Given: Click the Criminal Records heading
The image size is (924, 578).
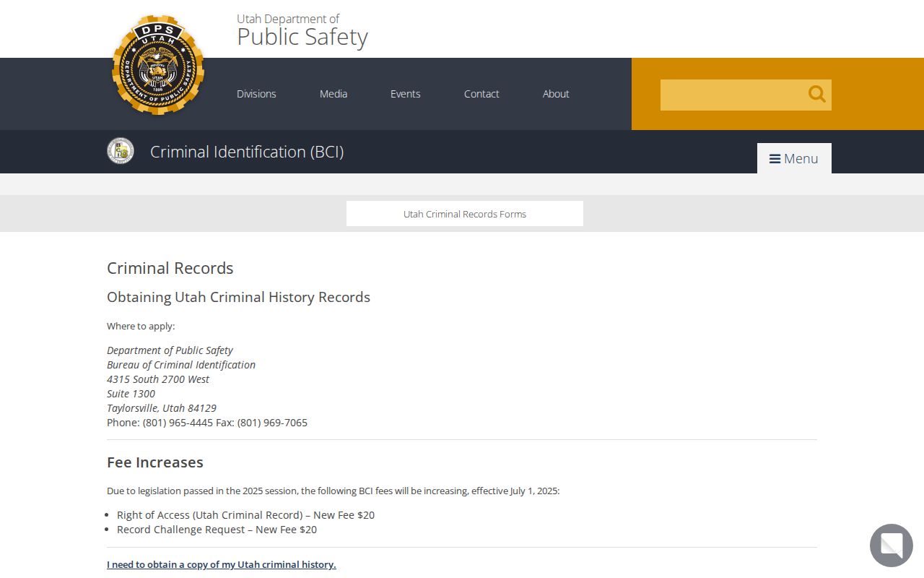Looking at the screenshot, I should point(170,268).
